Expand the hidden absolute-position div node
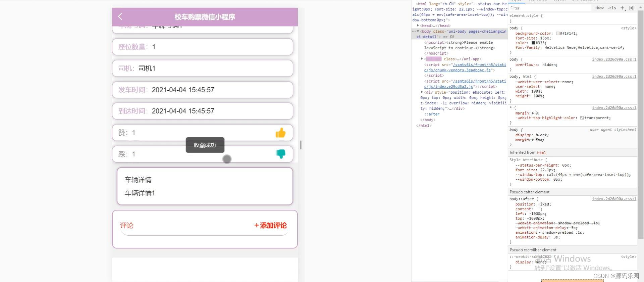 [x=422, y=92]
